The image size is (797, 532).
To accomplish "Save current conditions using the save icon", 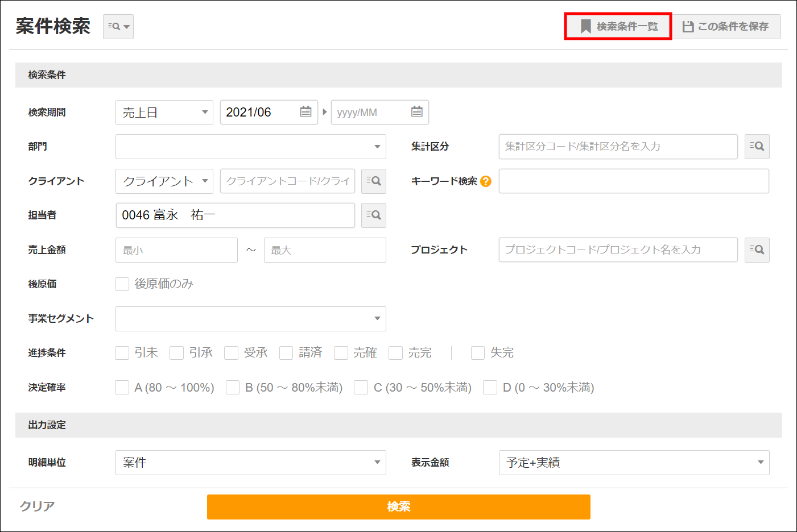I will point(727,26).
